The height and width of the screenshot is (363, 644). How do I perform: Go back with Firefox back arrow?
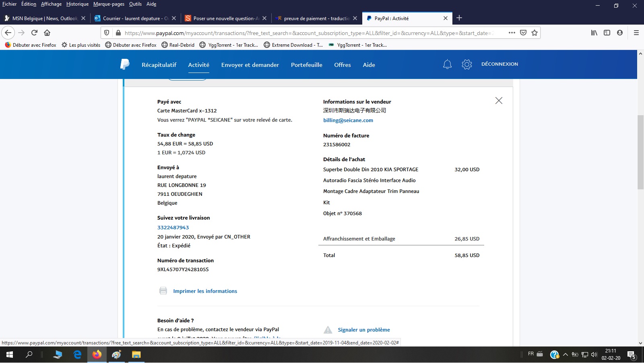click(x=8, y=33)
